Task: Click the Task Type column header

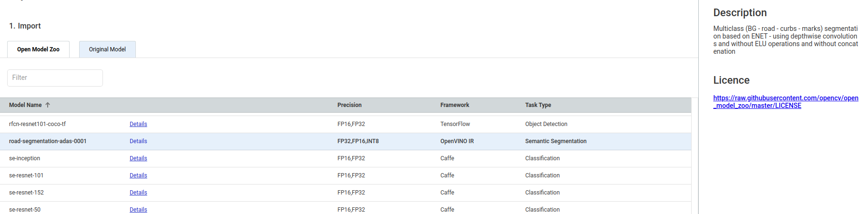Action: pyautogui.click(x=538, y=105)
